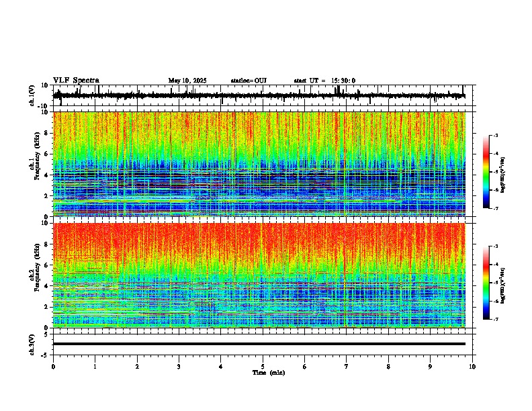Viewport: 532px width, 411px height.
Task: Click the 7 minute tick label on time axis
Action: tap(347, 367)
